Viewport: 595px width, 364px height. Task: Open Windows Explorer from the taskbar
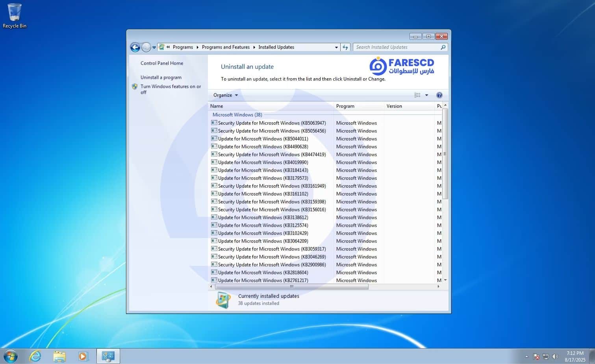(59, 357)
